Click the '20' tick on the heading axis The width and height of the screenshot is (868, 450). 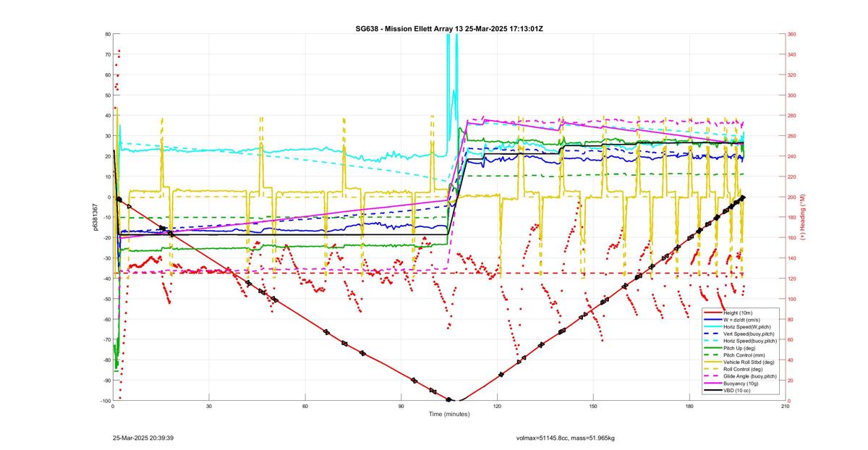[x=791, y=381]
